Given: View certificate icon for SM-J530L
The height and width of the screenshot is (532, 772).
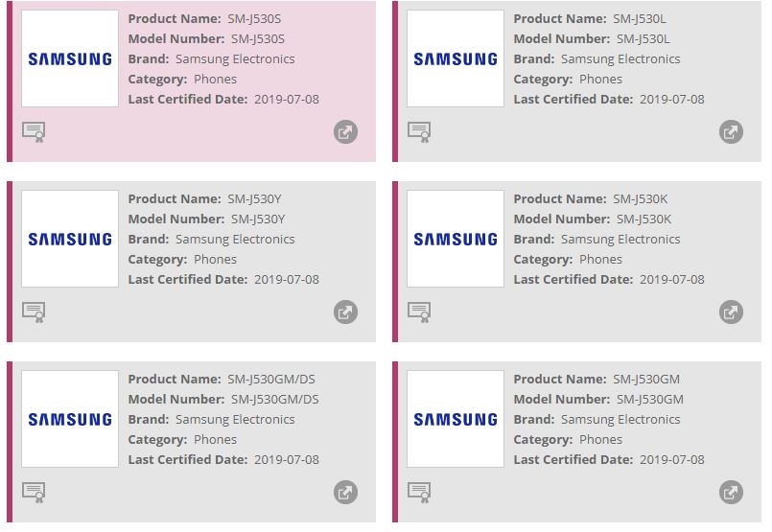Looking at the screenshot, I should pos(419,132).
